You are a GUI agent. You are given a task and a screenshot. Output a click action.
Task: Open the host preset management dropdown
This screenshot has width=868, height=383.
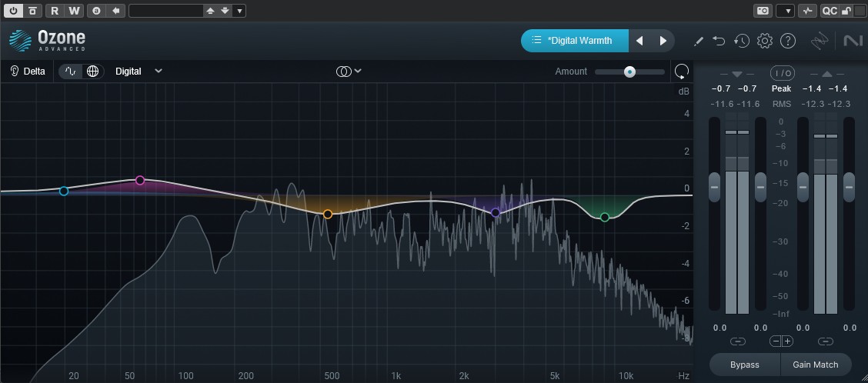coord(239,11)
